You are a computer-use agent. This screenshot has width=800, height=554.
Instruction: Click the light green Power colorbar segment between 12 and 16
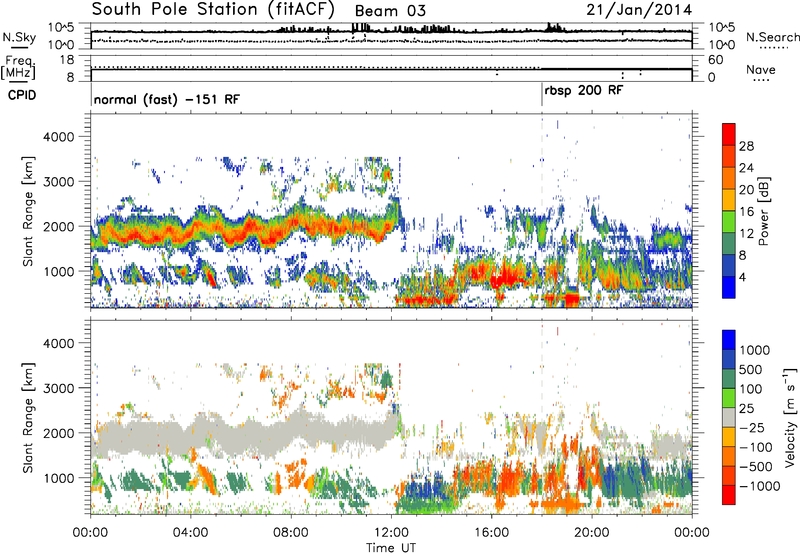pyautogui.click(x=729, y=222)
